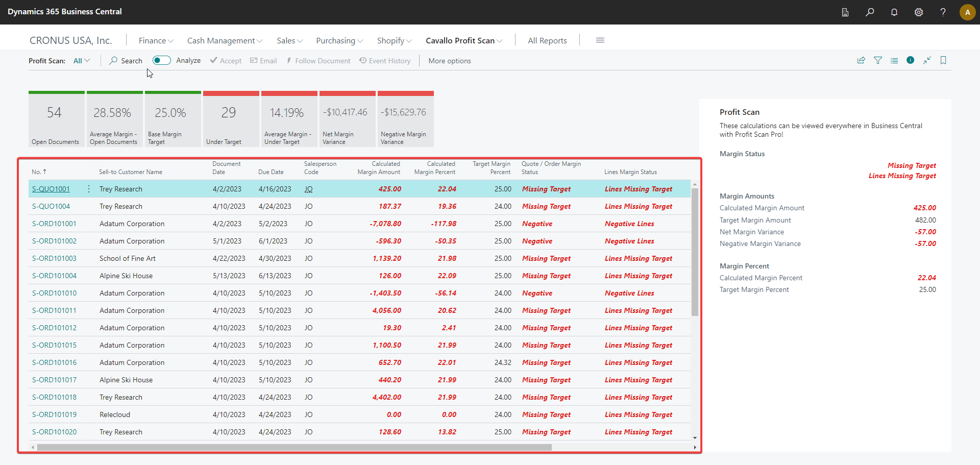Open the filter pane funnel icon
The height and width of the screenshot is (465, 980).
[x=877, y=60]
